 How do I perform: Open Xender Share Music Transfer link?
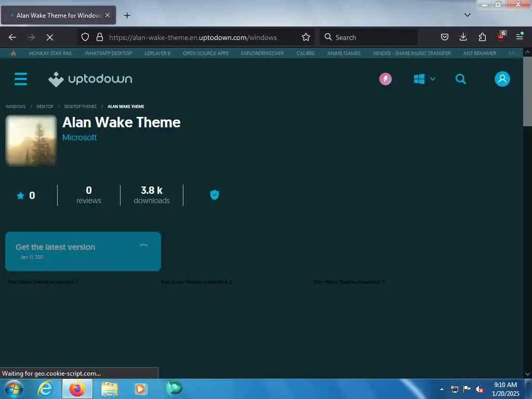[412, 54]
